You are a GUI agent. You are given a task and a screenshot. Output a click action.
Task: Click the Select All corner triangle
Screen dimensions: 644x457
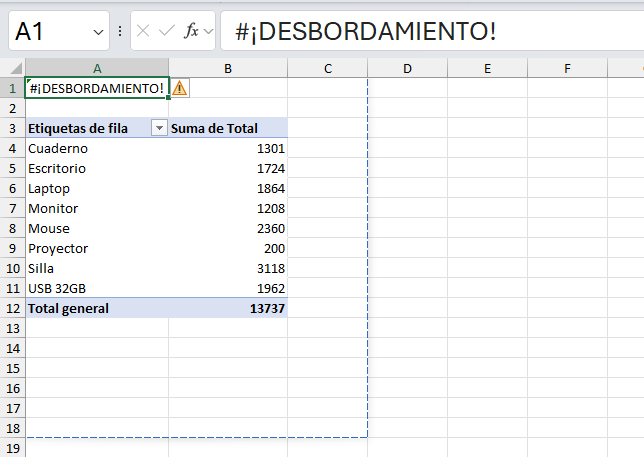(x=15, y=68)
